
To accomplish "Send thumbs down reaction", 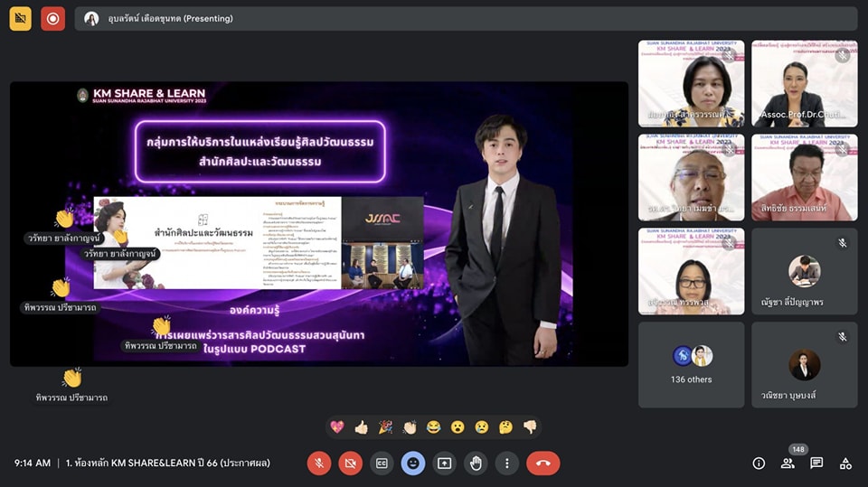I will pos(530,426).
